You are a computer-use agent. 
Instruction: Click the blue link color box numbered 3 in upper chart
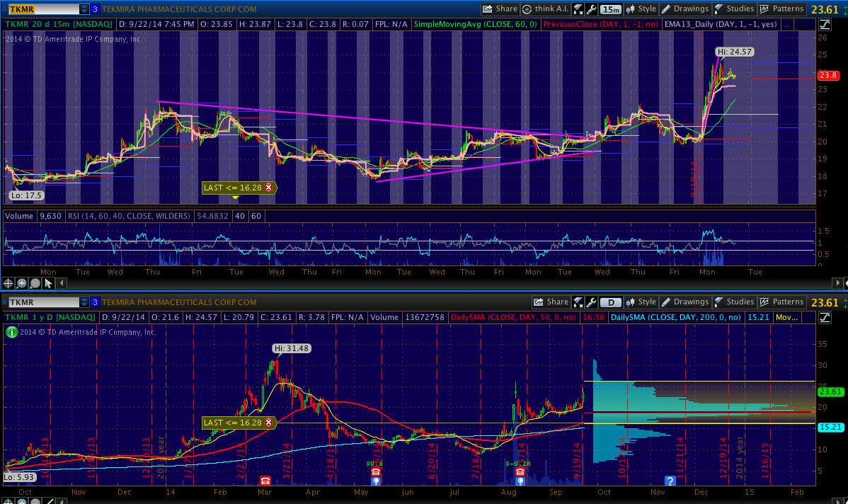[95, 9]
